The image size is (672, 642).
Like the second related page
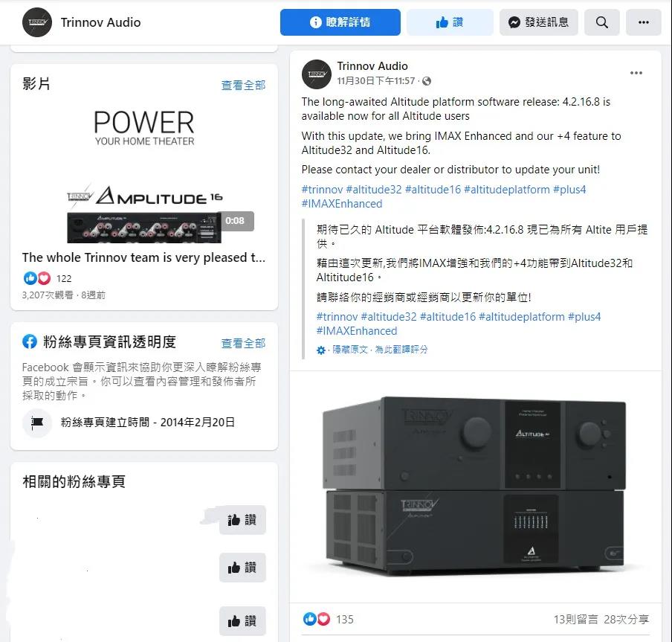point(242,568)
